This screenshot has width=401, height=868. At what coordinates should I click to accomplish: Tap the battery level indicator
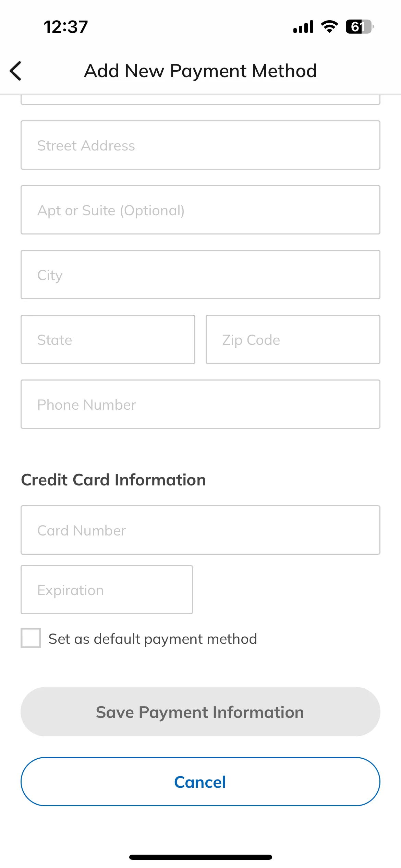360,27
